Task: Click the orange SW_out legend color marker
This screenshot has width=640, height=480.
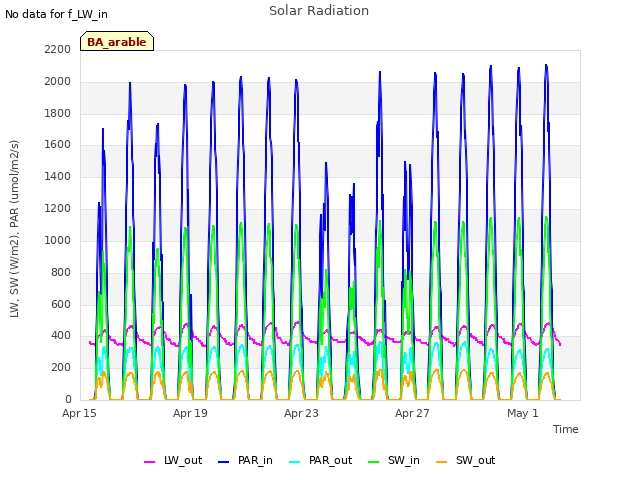Action: pos(441,462)
